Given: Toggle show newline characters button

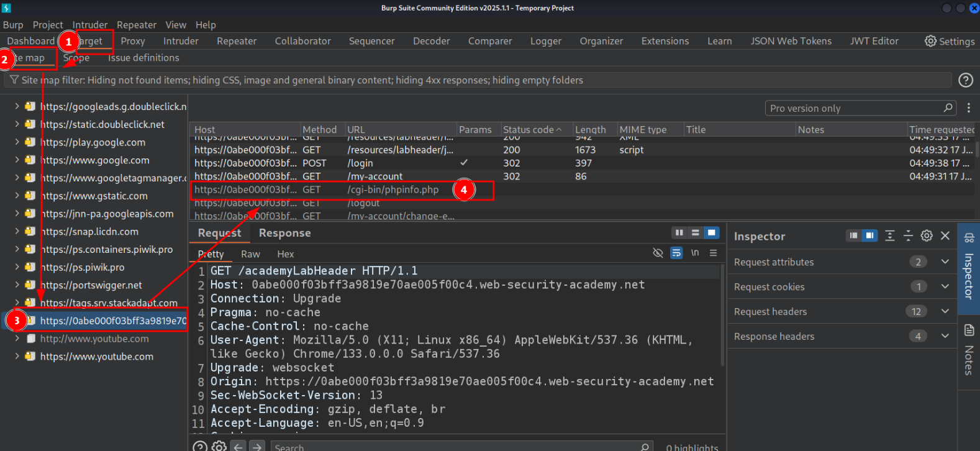Looking at the screenshot, I should 695,253.
